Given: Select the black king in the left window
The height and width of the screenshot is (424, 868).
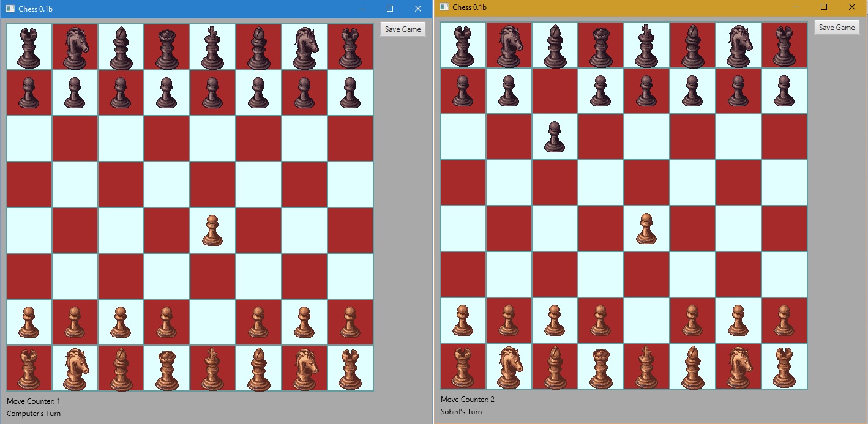Looking at the screenshot, I should [212, 48].
